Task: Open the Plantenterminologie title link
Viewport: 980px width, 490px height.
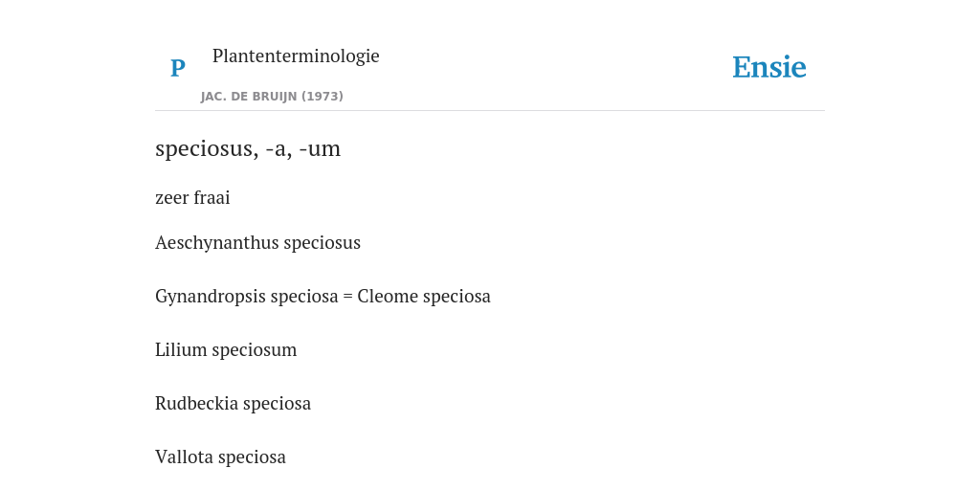Action: pos(296,56)
